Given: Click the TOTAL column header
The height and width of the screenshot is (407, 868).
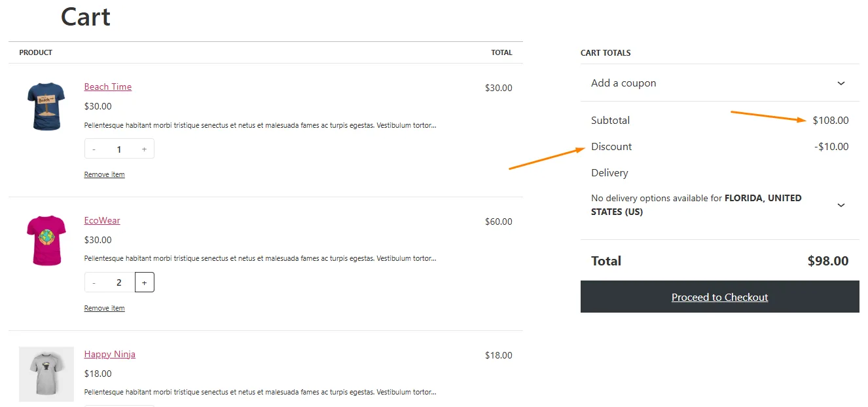Looking at the screenshot, I should pos(501,52).
